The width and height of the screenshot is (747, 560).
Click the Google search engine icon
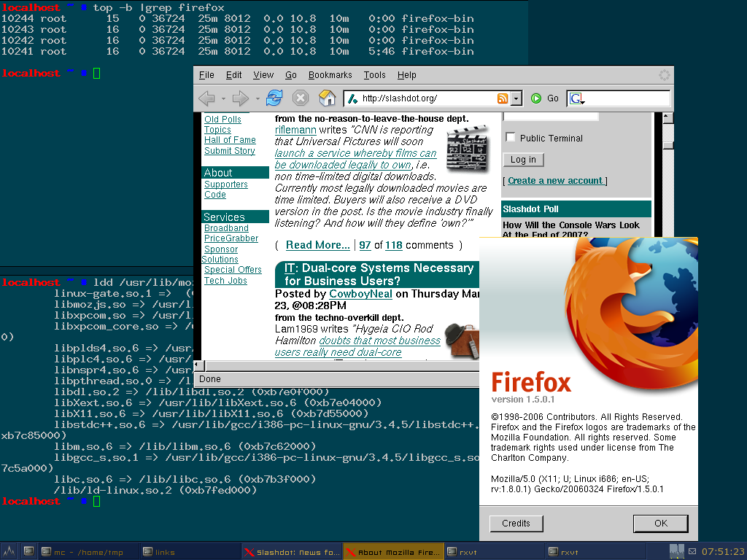point(576,98)
